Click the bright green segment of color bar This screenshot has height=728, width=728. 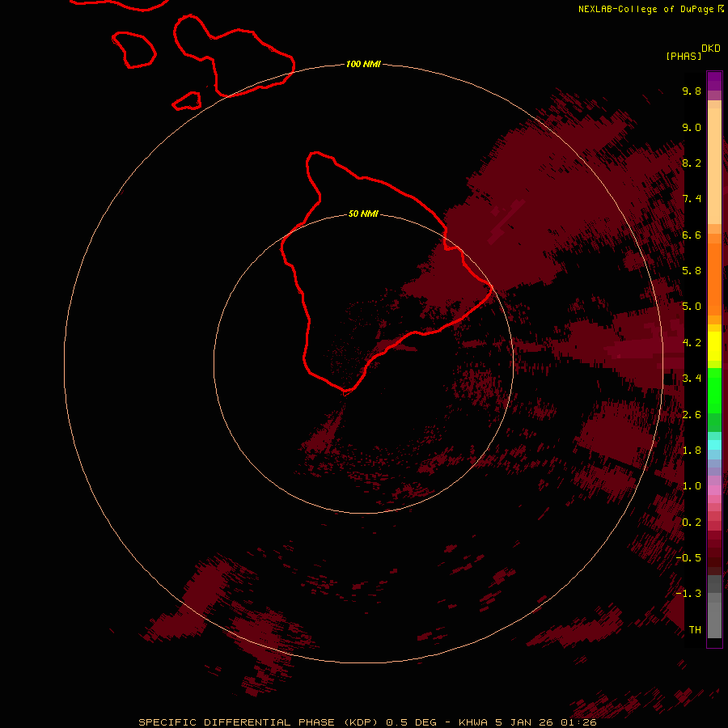click(714, 391)
